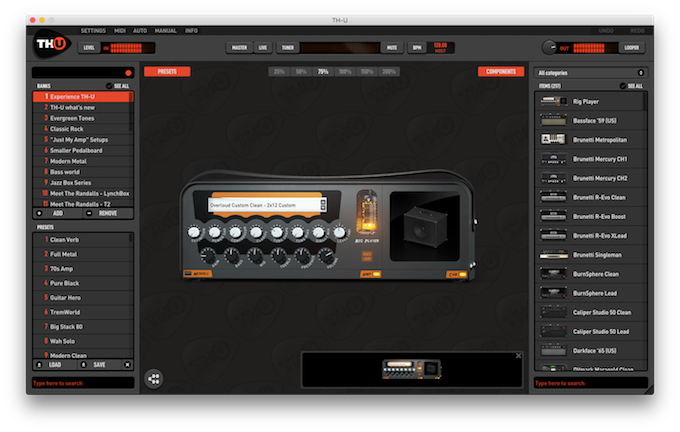Click the COMPONENTS panel button
This screenshot has height=432, width=680.
pos(501,72)
